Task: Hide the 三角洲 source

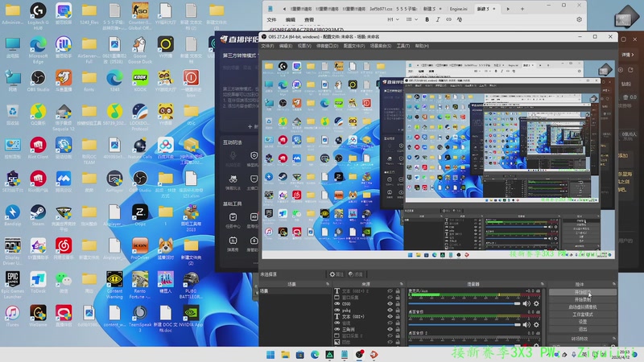Action: point(390,329)
